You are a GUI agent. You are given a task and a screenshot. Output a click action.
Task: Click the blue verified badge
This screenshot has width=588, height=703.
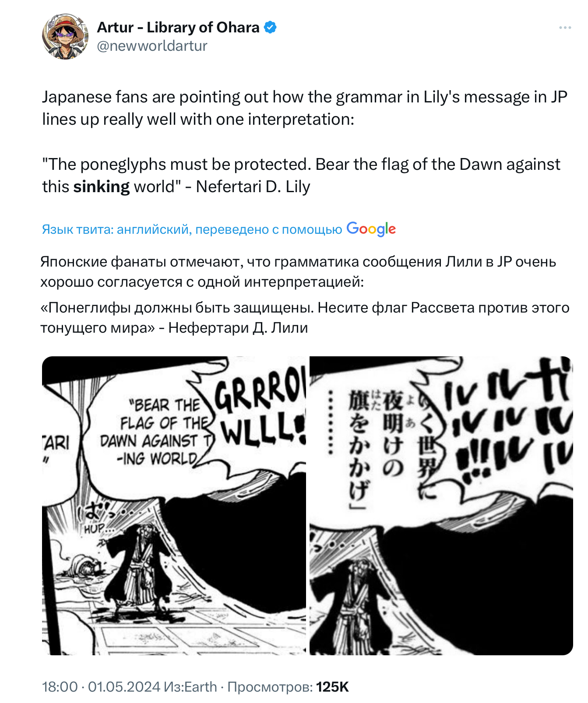[271, 28]
